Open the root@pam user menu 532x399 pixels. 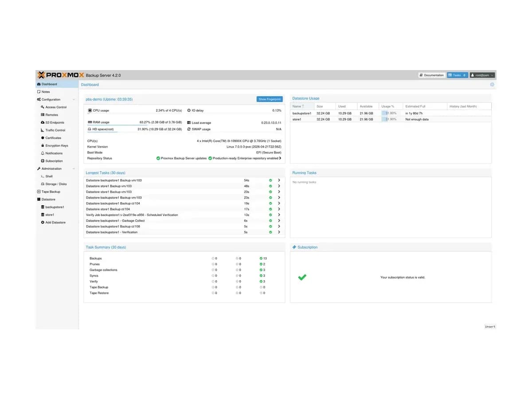click(x=482, y=75)
